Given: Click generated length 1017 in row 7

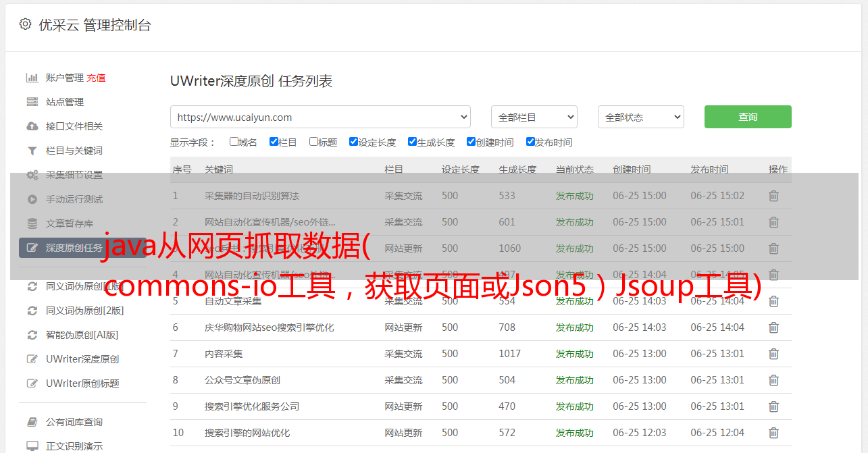Looking at the screenshot, I should point(510,354).
